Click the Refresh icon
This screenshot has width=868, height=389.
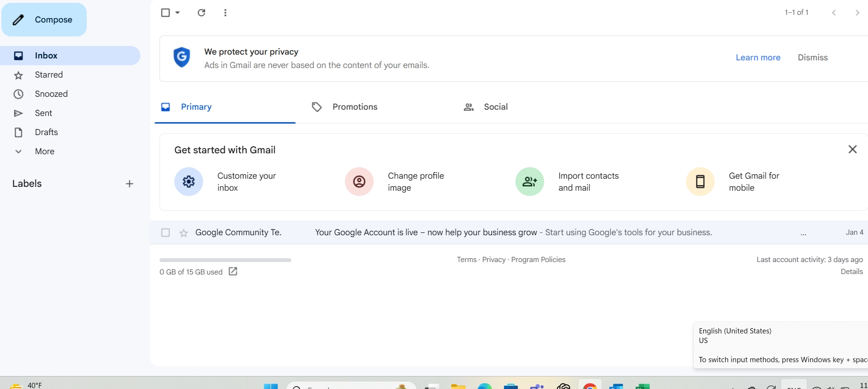point(202,12)
